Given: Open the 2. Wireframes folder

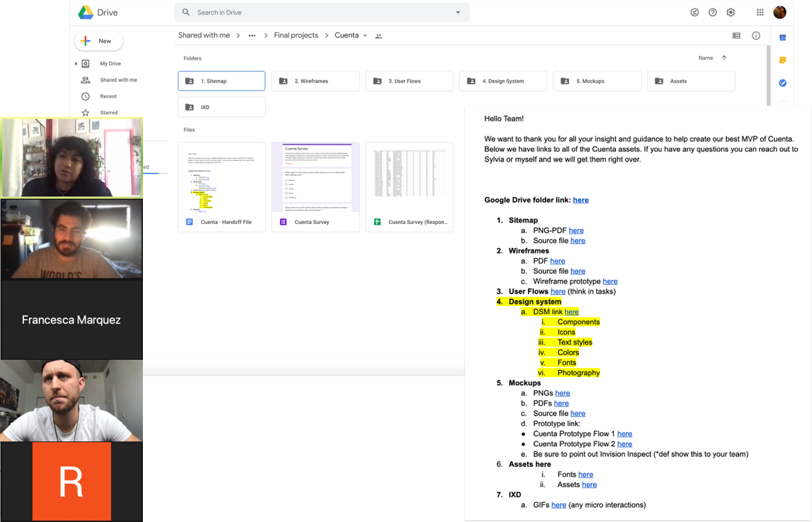Looking at the screenshot, I should pos(316,81).
